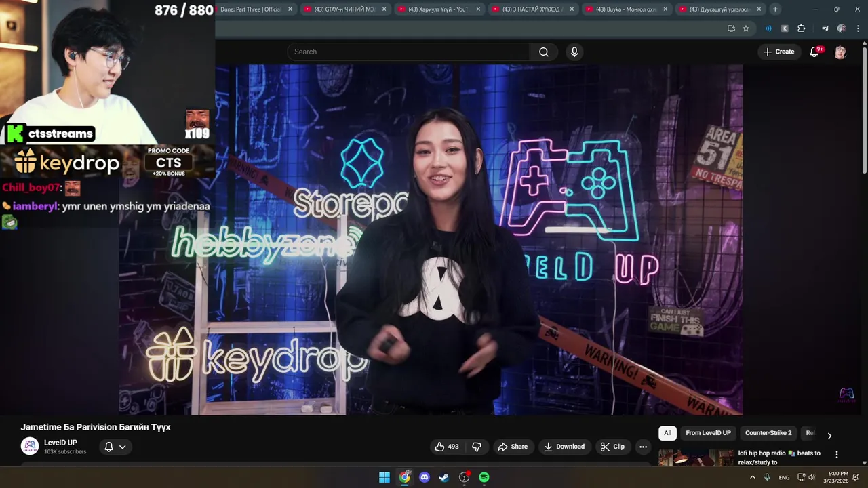Open YouTube notifications bell
Viewport: 868px width, 488px height.
[814, 52]
